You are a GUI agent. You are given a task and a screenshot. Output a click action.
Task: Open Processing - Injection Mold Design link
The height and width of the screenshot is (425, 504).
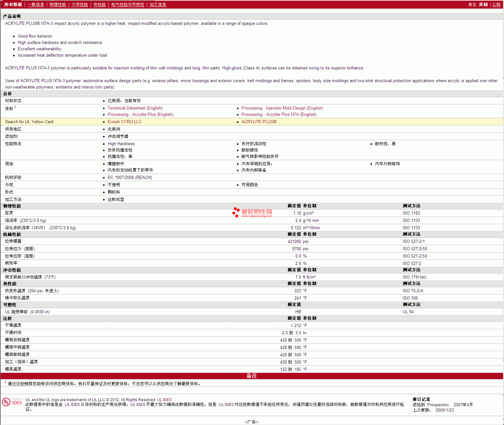(x=282, y=108)
